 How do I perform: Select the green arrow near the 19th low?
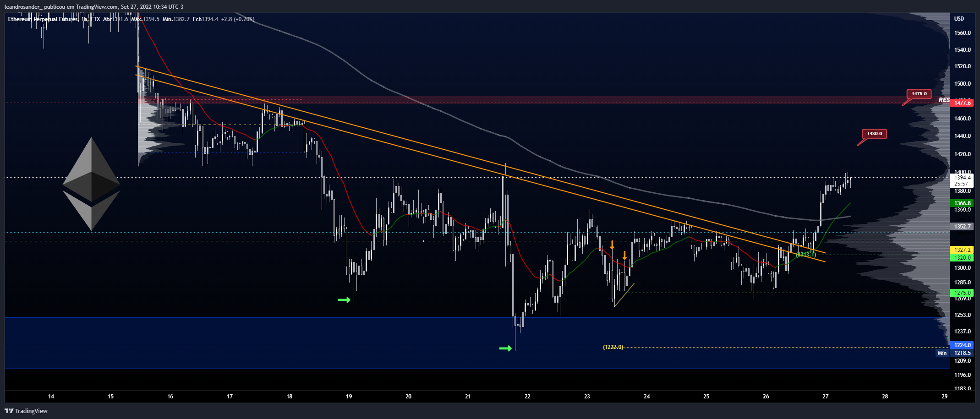[344, 300]
